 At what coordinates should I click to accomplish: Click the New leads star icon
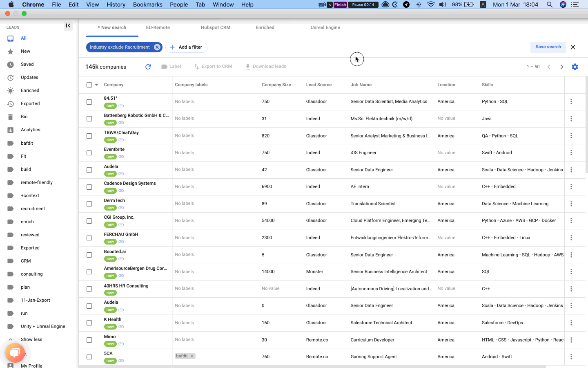[x=11, y=52]
